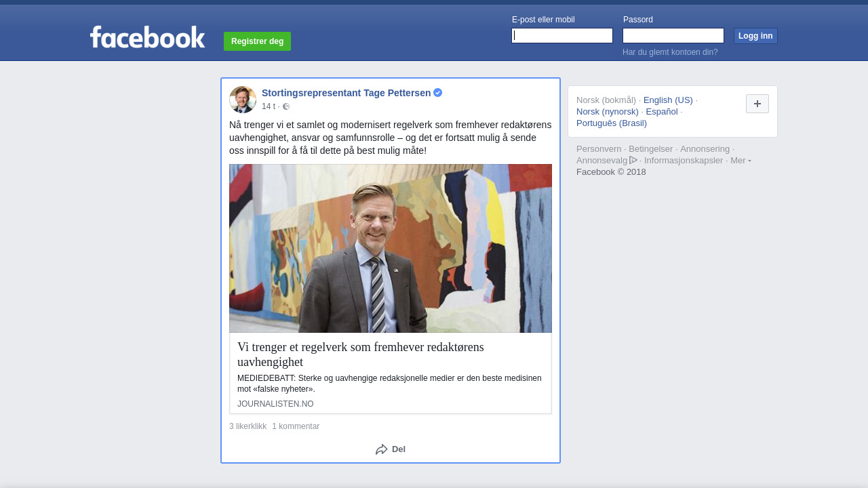View the 1 kommentar link
This screenshot has width=868, height=488.
(x=296, y=426)
